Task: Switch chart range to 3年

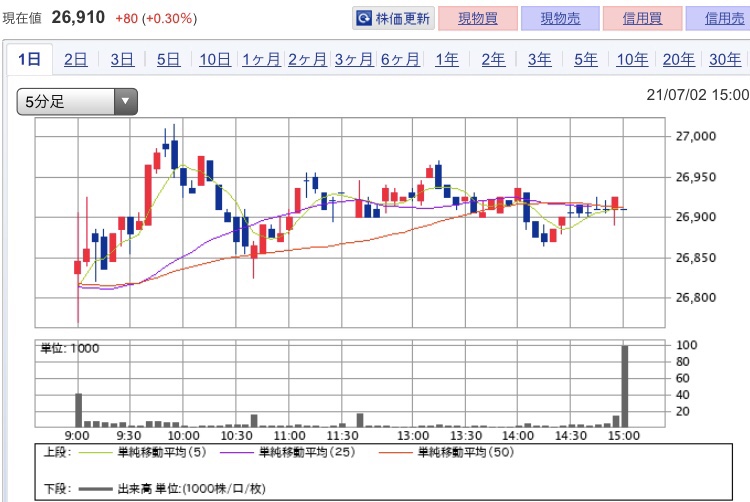Action: click(x=540, y=59)
